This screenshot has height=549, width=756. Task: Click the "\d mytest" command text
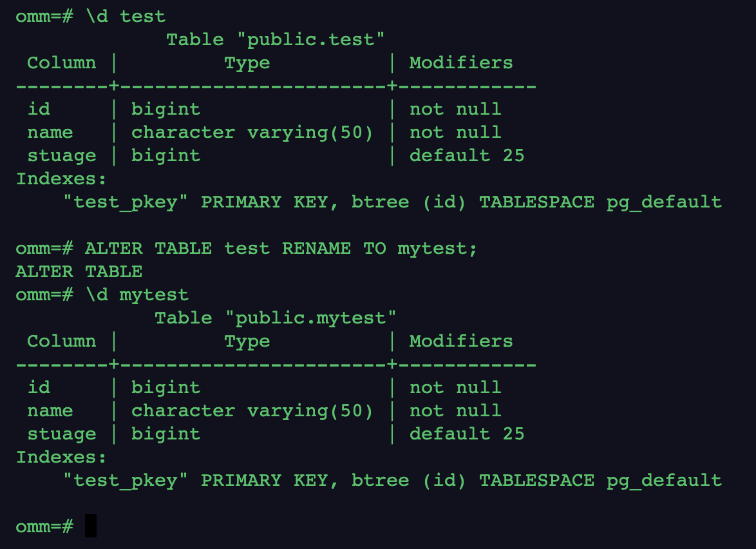137,294
